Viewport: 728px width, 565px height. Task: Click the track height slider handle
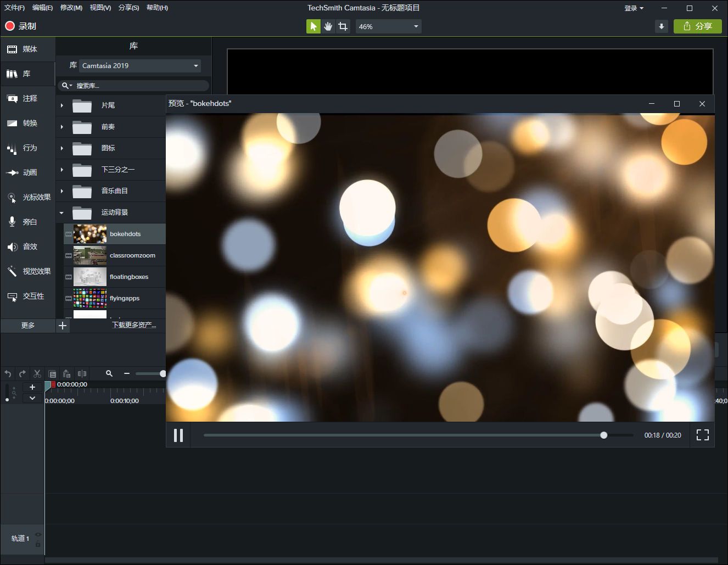pyautogui.click(x=7, y=400)
